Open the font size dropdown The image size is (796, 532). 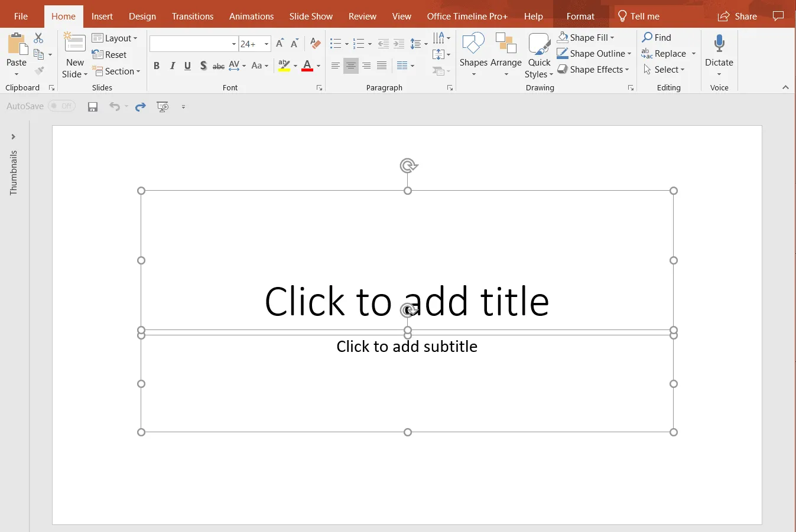point(266,44)
